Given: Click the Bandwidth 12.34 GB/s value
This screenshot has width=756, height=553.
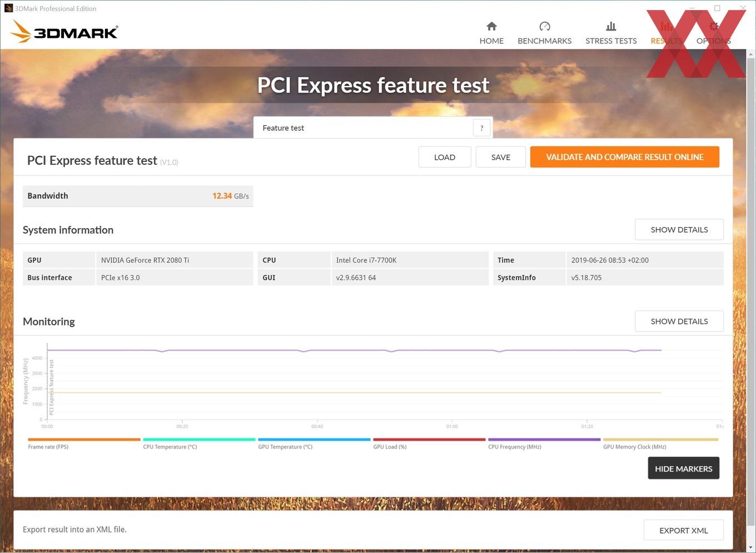Looking at the screenshot, I should coord(230,196).
